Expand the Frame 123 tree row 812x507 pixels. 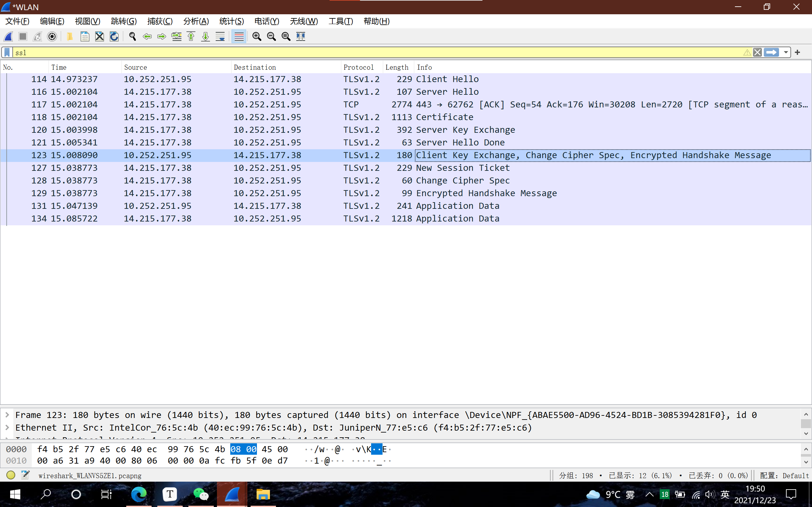[7, 415]
